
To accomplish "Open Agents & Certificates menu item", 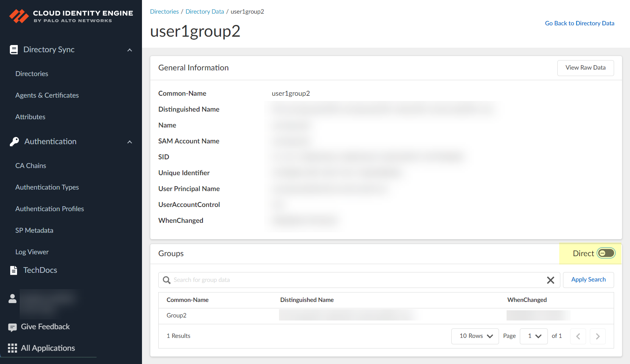I will 47,95.
